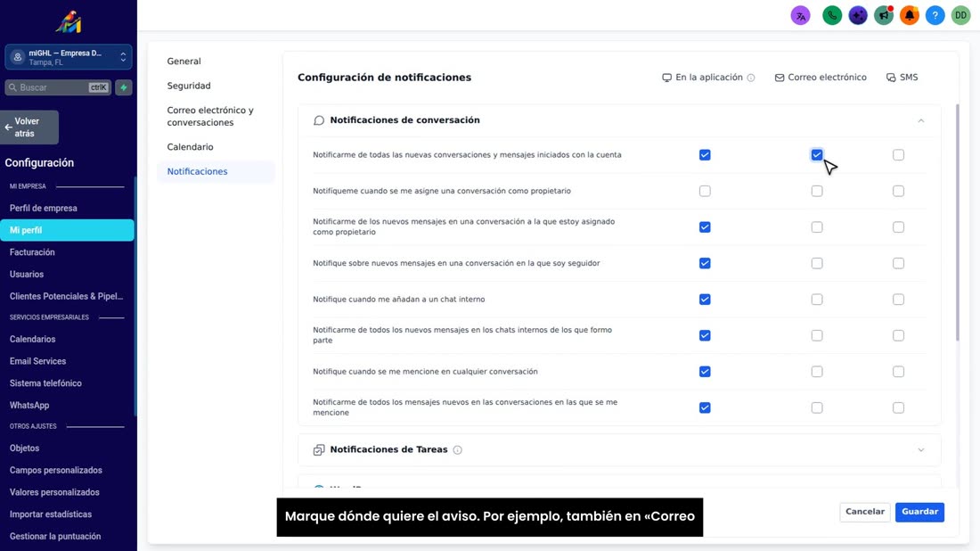Open the General settings tab
Image resolution: width=980 pixels, height=551 pixels.
(x=184, y=62)
